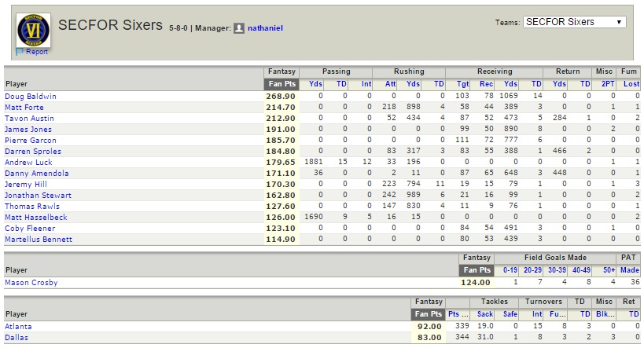Sort offense table by Fan Pts
Screen dimensions: 644x348
pos(282,84)
